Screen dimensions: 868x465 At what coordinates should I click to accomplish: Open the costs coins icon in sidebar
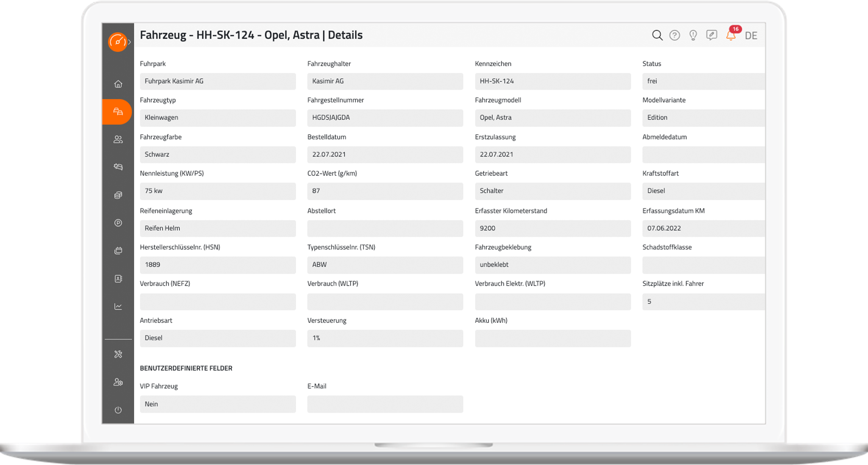point(118,195)
